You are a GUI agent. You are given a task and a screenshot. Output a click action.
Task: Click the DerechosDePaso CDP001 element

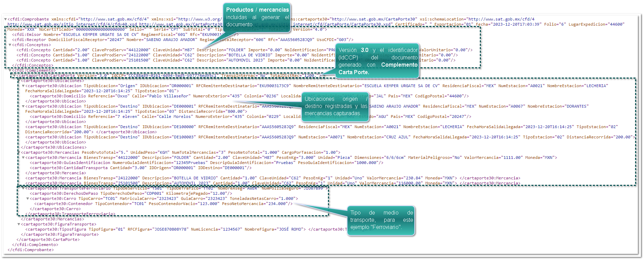[130, 193]
